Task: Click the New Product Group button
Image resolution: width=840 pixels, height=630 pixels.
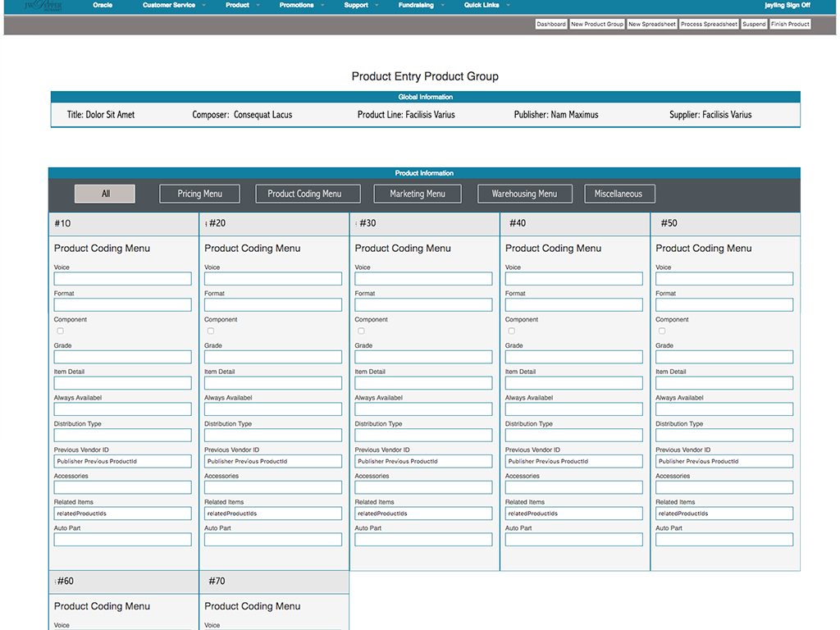Action: 597,25
